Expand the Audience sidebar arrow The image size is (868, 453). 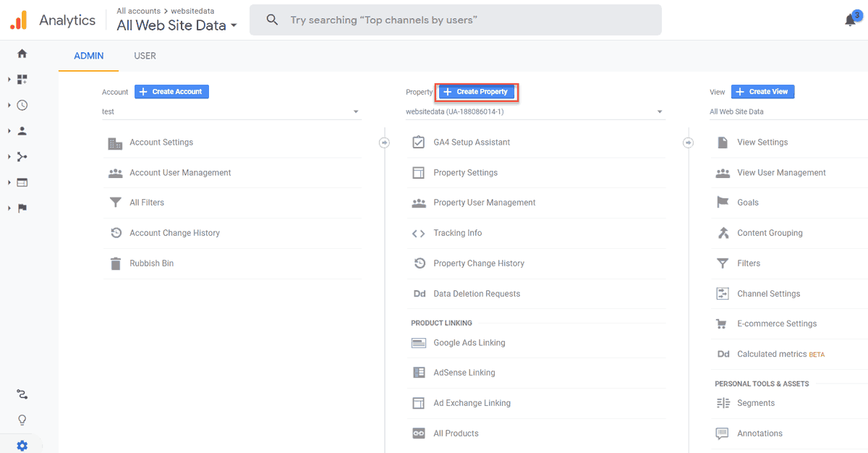point(9,131)
